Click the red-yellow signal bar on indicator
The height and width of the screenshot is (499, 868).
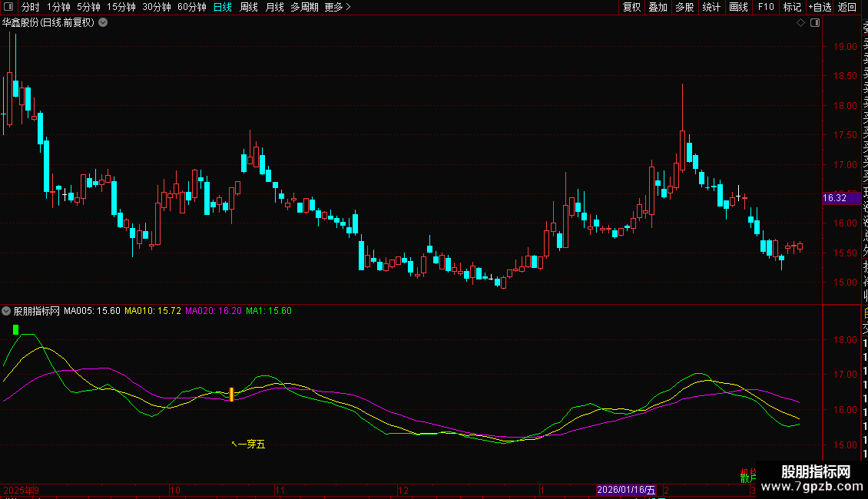231,395
